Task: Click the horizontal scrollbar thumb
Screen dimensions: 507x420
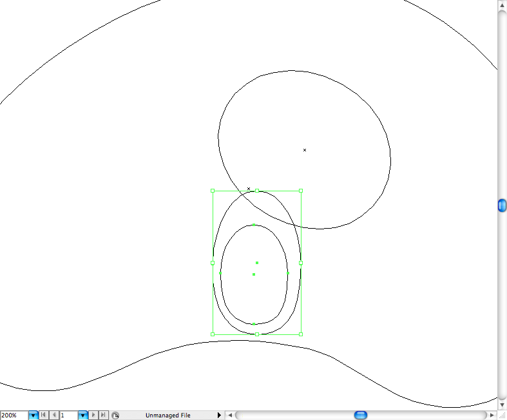Action: [361, 415]
